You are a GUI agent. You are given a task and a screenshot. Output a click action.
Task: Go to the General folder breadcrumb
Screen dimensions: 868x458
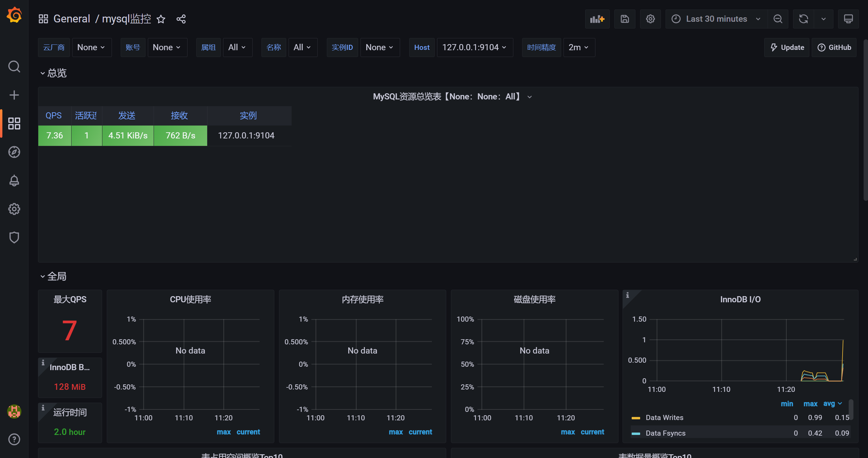coord(72,19)
